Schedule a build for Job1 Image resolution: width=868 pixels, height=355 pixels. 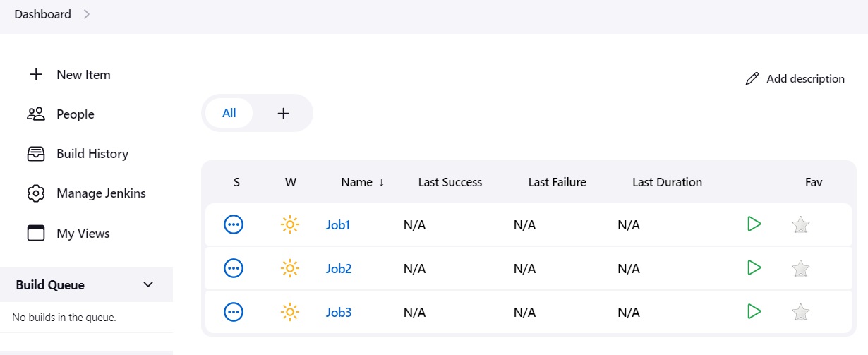click(754, 224)
